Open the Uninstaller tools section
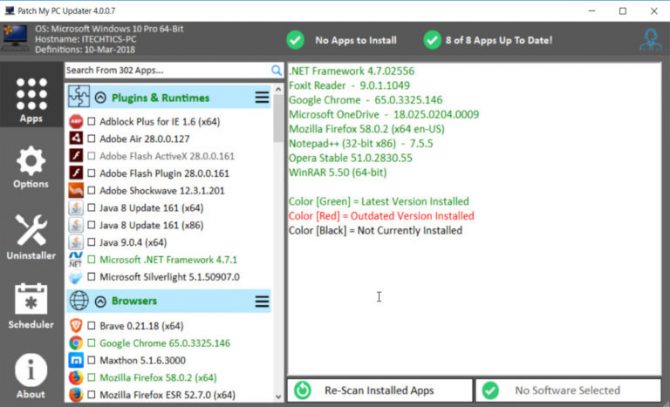Screen dimensions: 670x407 [x=31, y=237]
